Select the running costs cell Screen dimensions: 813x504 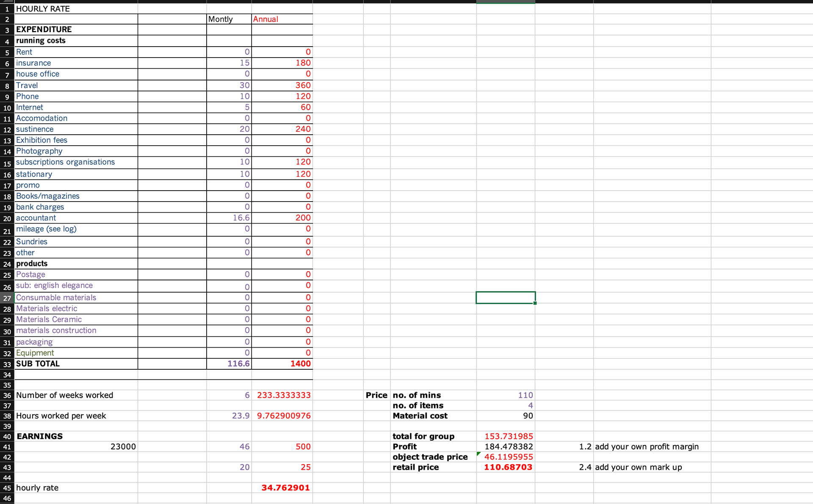pos(76,41)
